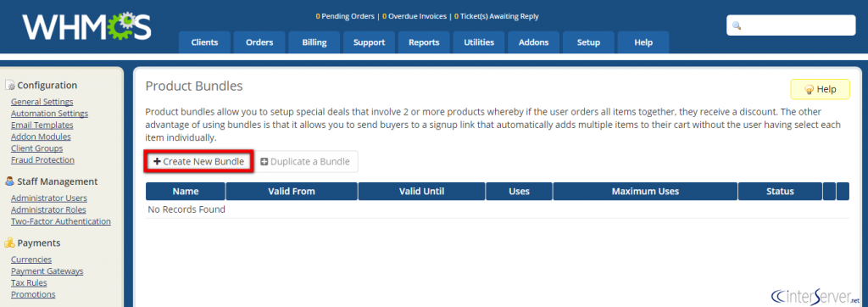Click the Payments coins icon
The image size is (868, 307).
tap(9, 243)
